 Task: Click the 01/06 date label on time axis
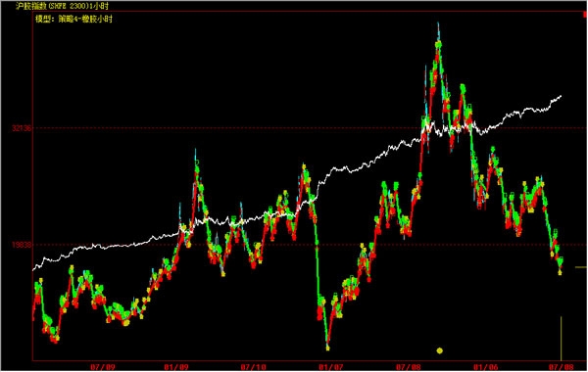(x=486, y=367)
